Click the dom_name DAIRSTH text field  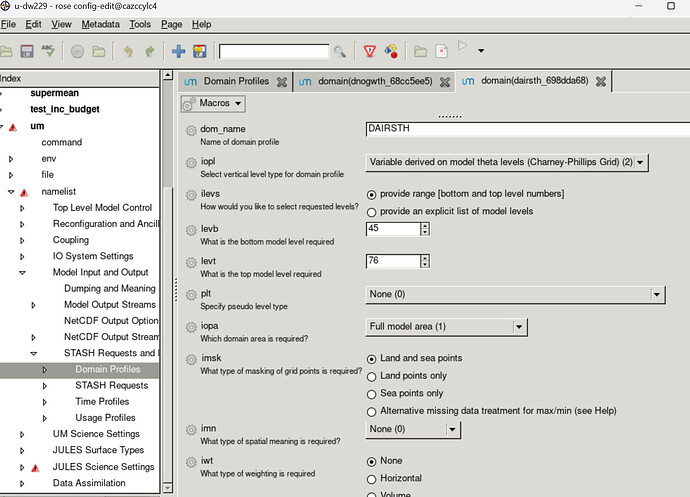(528, 129)
